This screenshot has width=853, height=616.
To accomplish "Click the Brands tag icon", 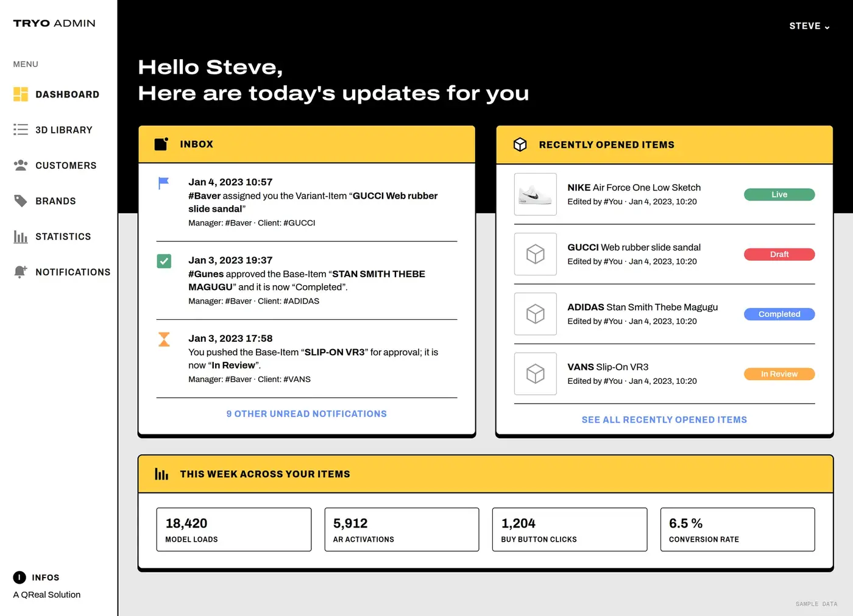I will 21,200.
